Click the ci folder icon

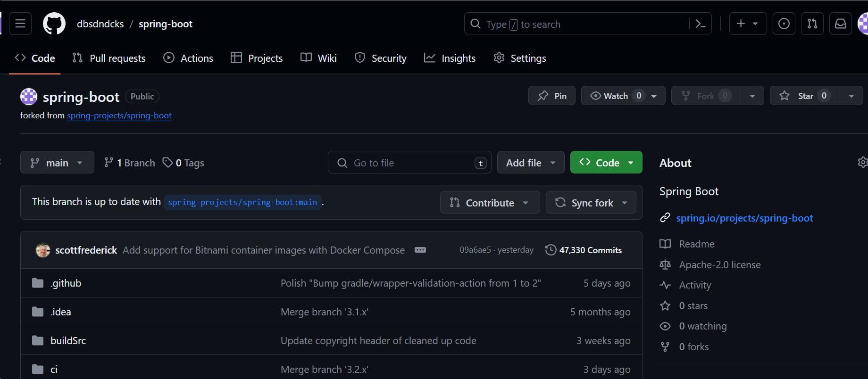point(38,369)
